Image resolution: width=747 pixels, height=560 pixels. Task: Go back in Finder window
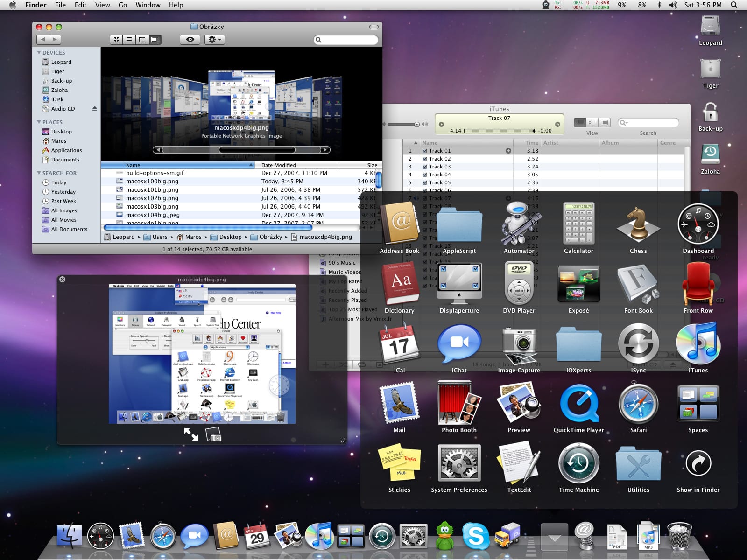[42, 40]
